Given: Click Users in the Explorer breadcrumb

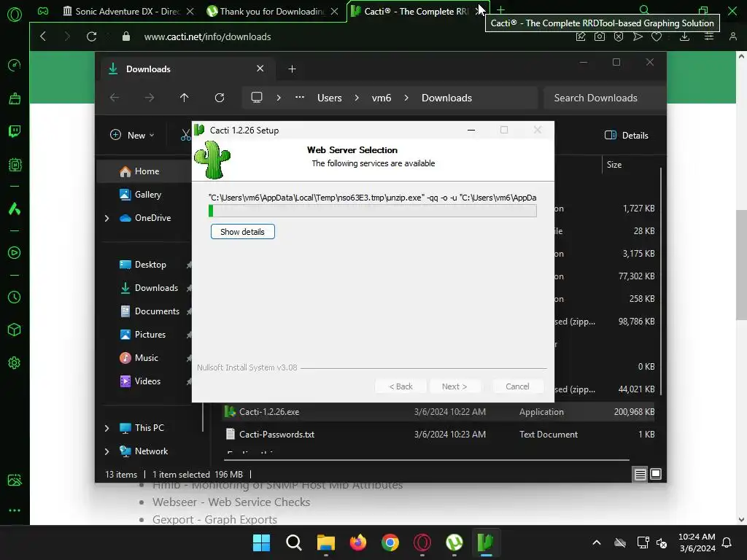Looking at the screenshot, I should (330, 98).
